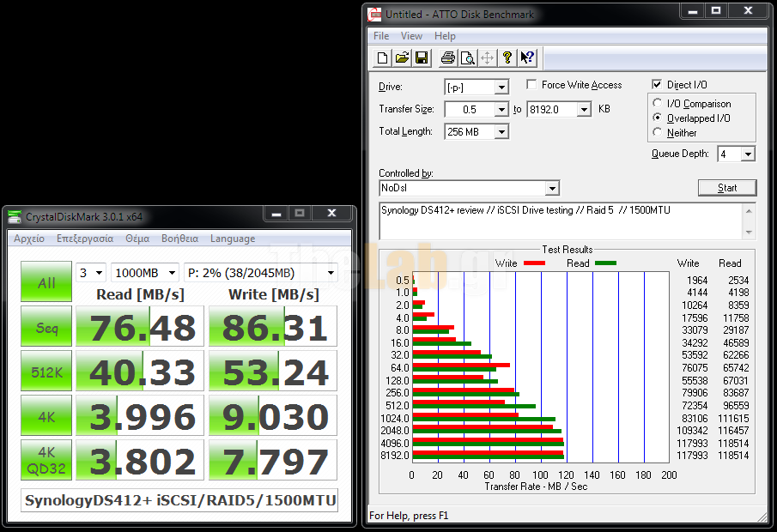The height and width of the screenshot is (532, 777).
Task: Click the Seq read value 76.48
Action: pyautogui.click(x=140, y=326)
